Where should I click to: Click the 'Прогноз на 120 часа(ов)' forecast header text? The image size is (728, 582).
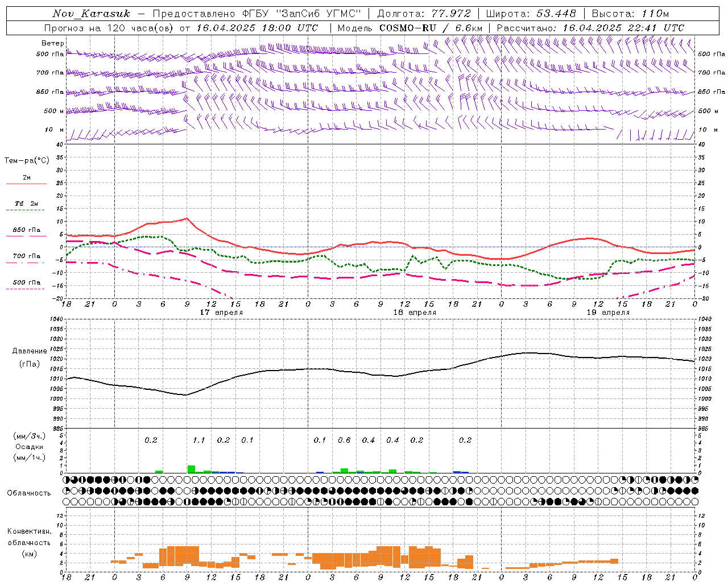[109, 28]
